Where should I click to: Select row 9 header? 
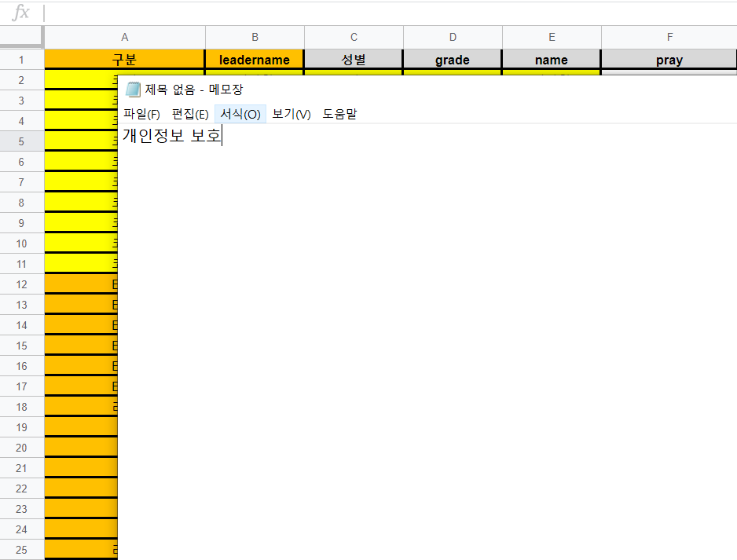coord(22,223)
